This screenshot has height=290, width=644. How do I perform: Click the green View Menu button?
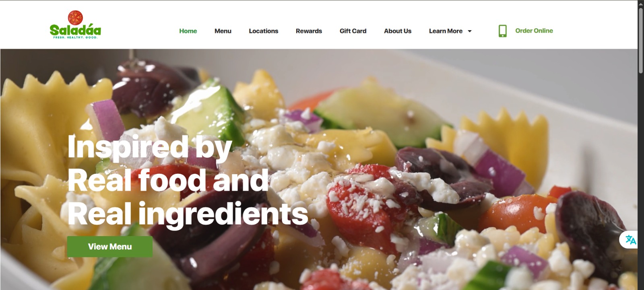pos(109,247)
